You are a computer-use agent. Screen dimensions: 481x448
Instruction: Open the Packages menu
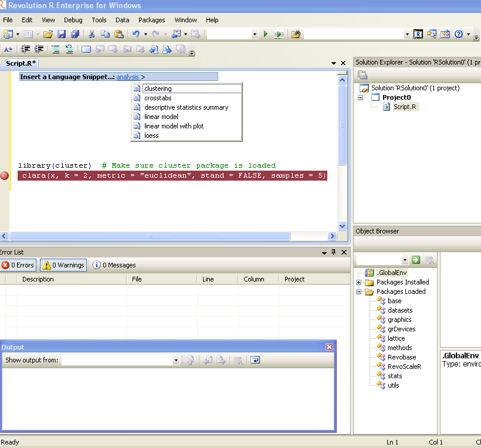pos(151,20)
